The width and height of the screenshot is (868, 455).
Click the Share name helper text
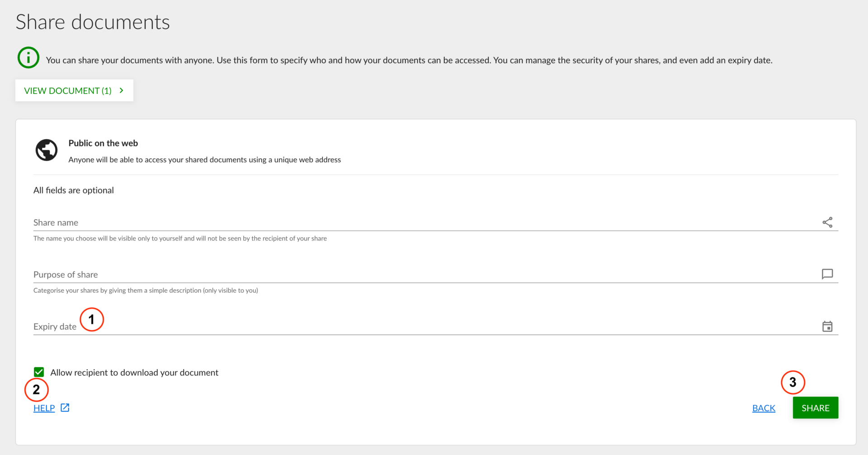click(180, 239)
